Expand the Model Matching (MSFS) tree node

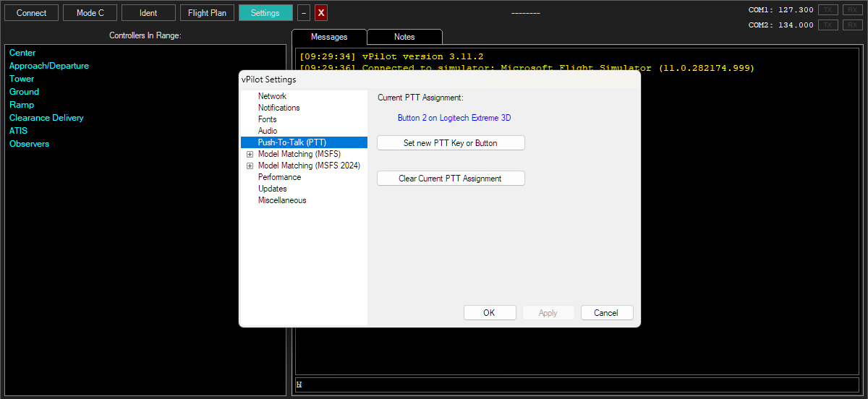pos(250,154)
